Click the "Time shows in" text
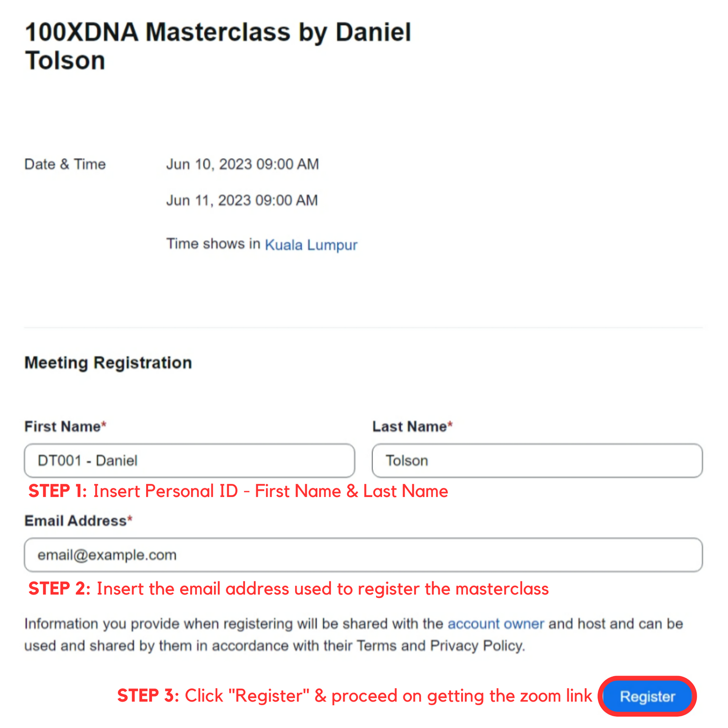The image size is (728, 728). (x=214, y=244)
